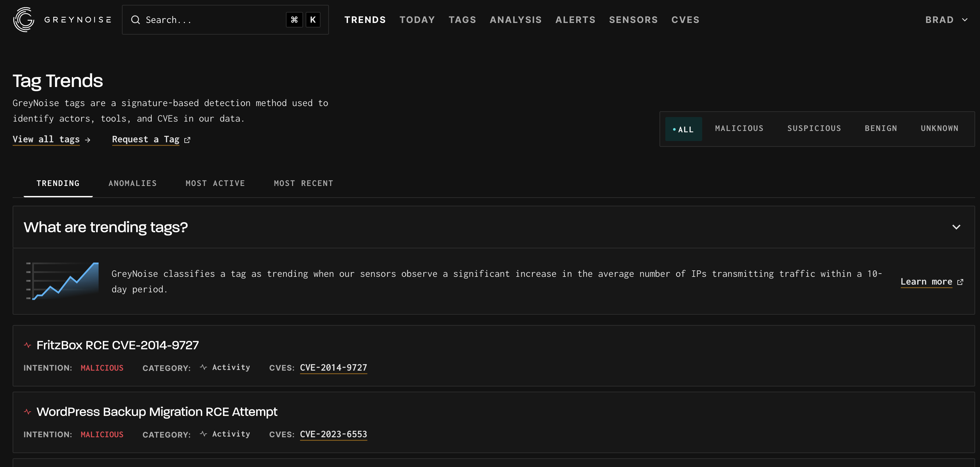Click the Command key shortcut badge
The width and height of the screenshot is (980, 467).
294,20
